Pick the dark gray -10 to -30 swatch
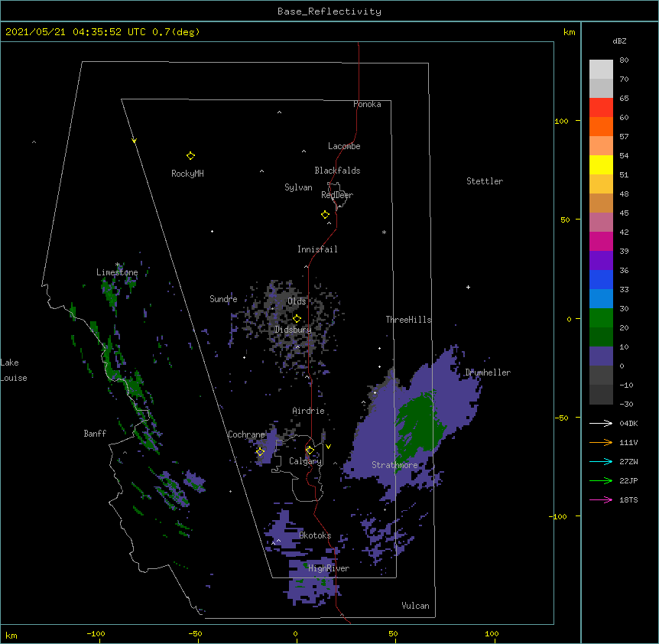 pos(601,395)
